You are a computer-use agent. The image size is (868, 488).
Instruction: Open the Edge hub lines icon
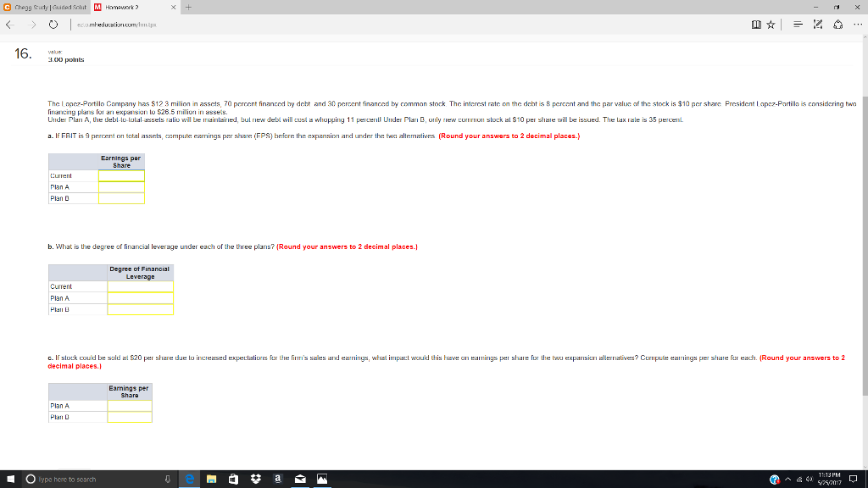click(798, 25)
